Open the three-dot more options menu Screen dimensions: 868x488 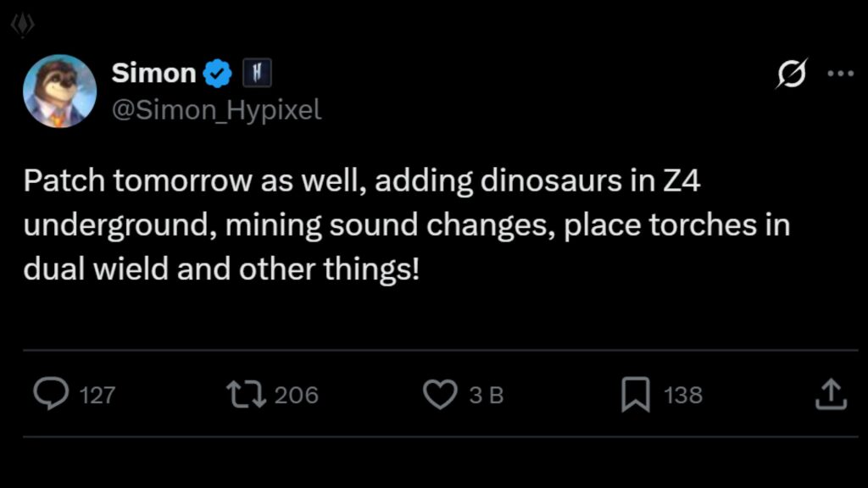point(839,74)
